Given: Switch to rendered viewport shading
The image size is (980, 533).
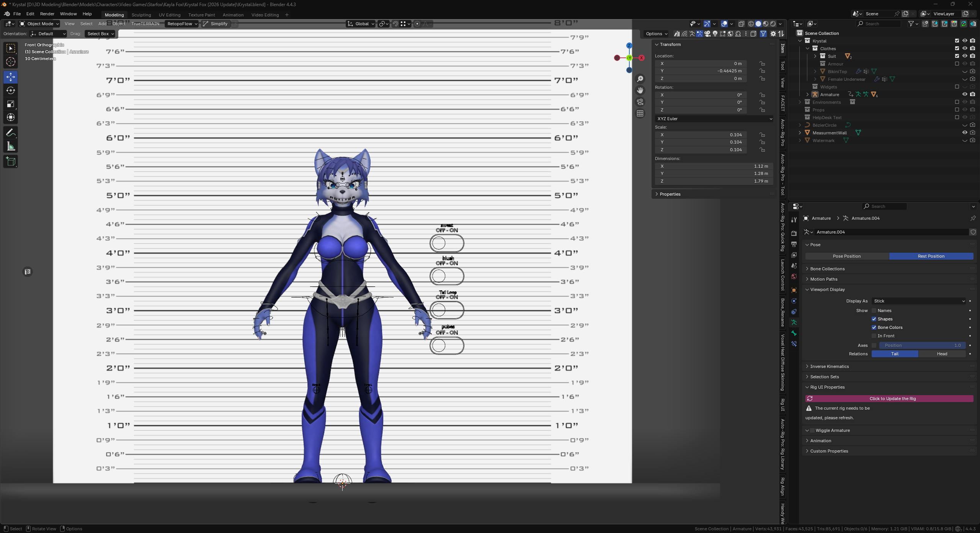Looking at the screenshot, I should tap(773, 24).
